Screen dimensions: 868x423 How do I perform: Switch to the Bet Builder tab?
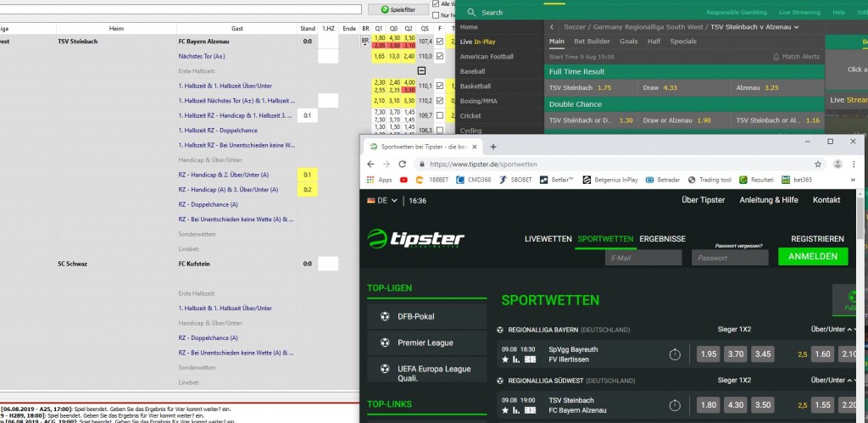click(592, 42)
